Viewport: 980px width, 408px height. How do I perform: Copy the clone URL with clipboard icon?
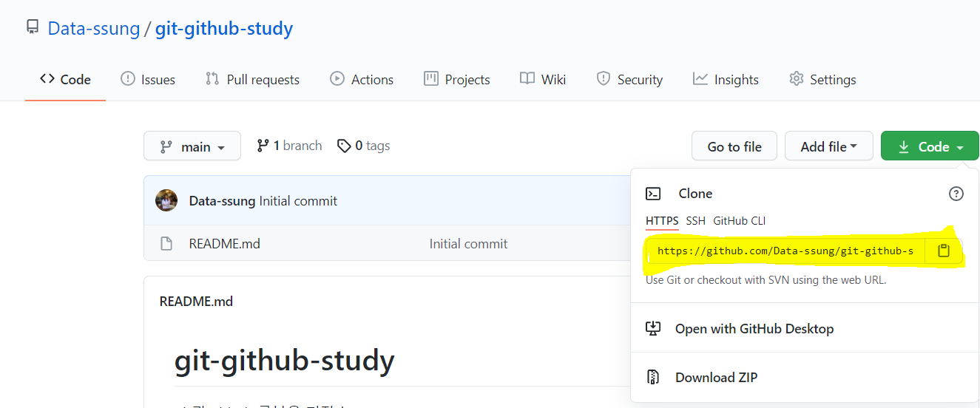tap(943, 251)
